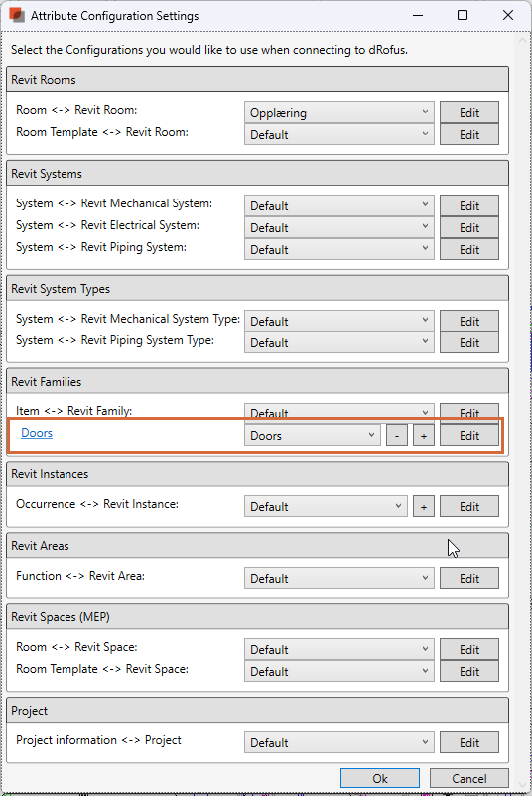The height and width of the screenshot is (796, 532).
Task: Open the Function <-> Revit Area dropdown
Action: [x=339, y=579]
